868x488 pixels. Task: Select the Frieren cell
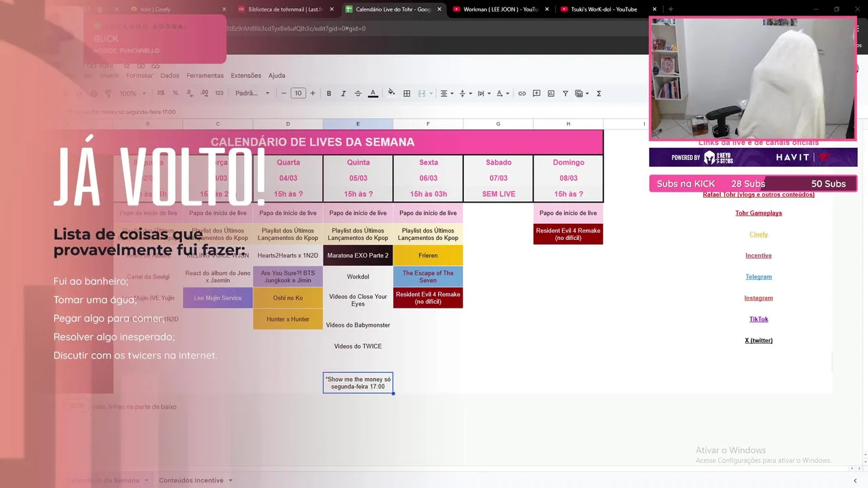coord(428,256)
